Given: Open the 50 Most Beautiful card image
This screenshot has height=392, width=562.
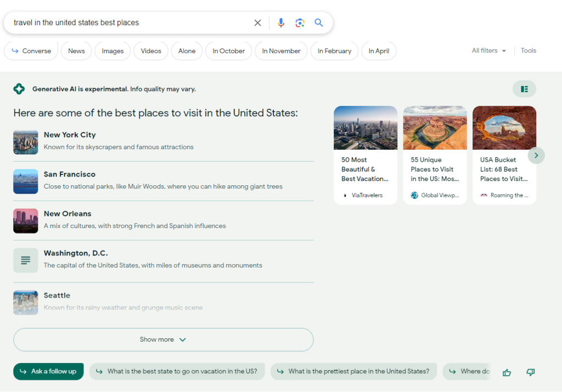Looking at the screenshot, I should pyautogui.click(x=365, y=128).
